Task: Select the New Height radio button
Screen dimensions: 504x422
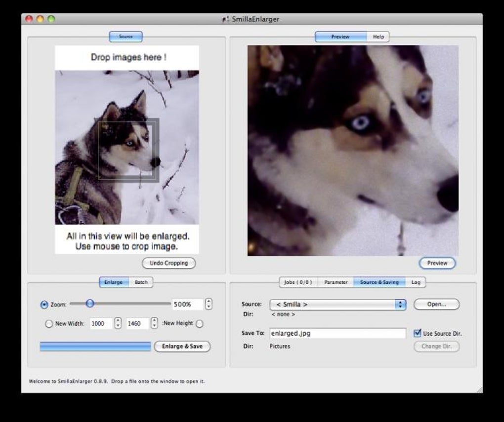Action: pos(199,324)
